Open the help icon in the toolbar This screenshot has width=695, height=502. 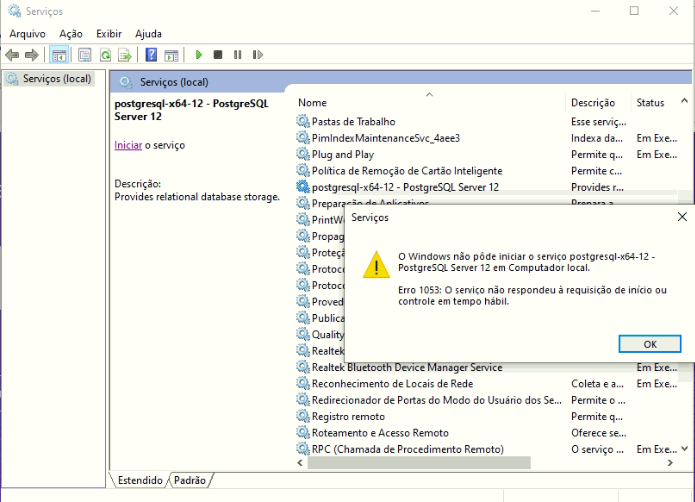151,55
